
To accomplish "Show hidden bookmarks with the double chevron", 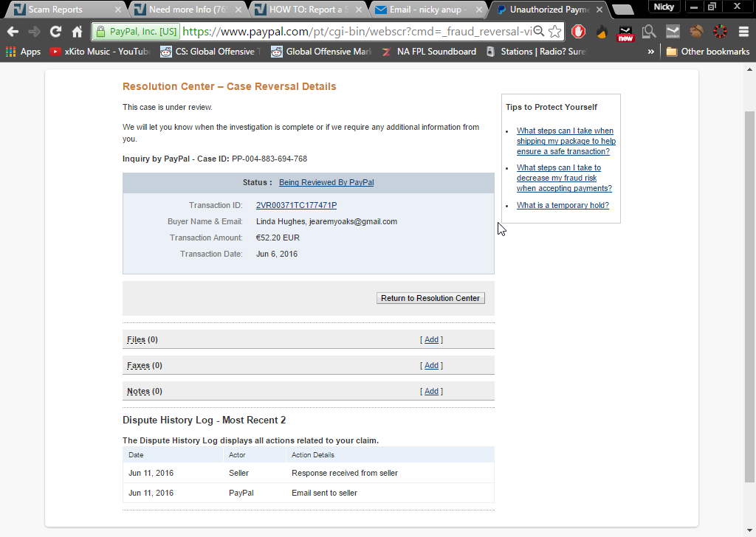I will click(x=650, y=52).
